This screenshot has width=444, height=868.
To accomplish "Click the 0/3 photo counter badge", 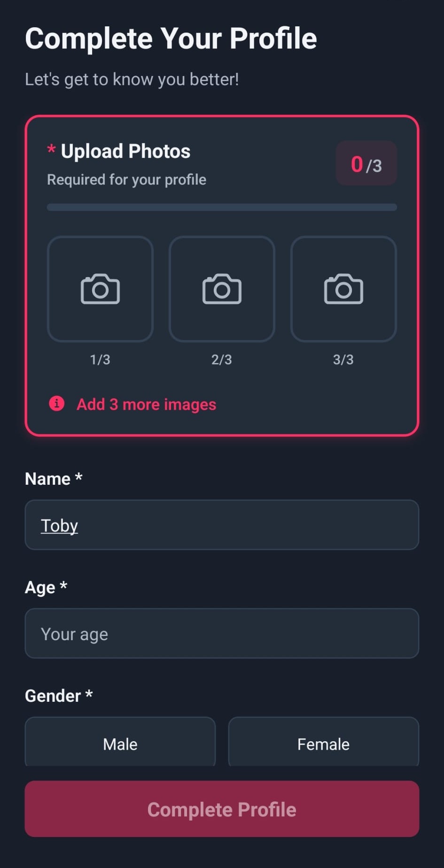I will pyautogui.click(x=366, y=163).
